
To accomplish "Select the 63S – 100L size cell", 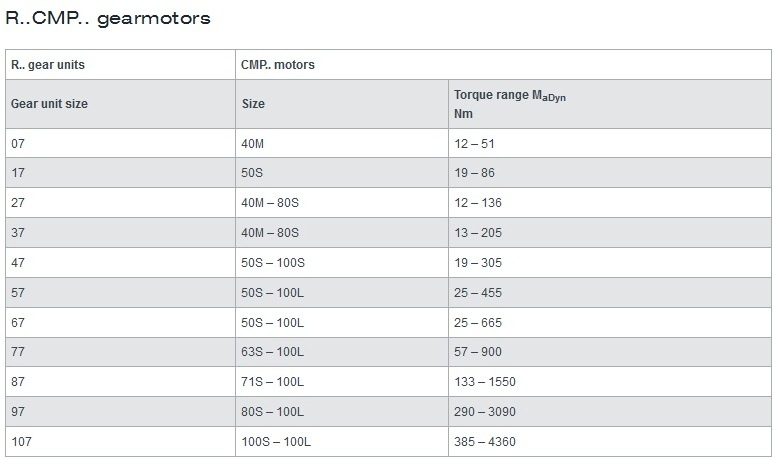I will click(342, 352).
